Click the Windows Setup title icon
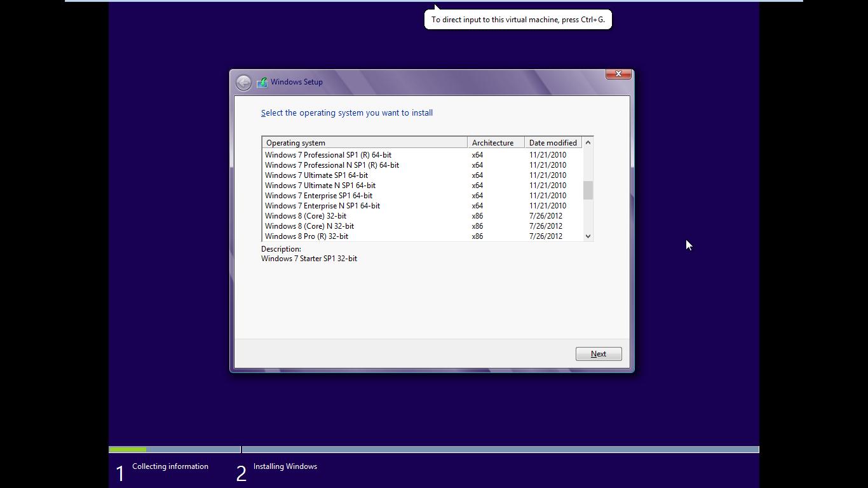 (262, 83)
